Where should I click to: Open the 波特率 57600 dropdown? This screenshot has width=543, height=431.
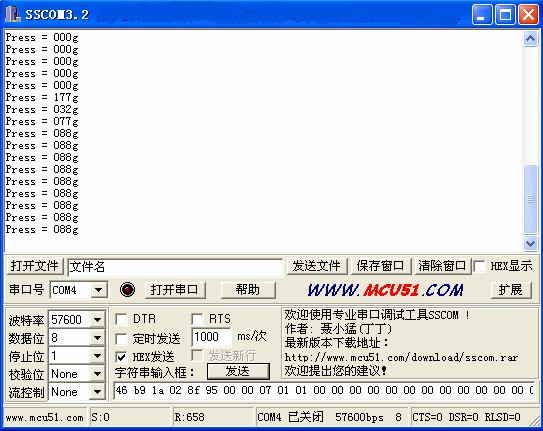[97, 319]
